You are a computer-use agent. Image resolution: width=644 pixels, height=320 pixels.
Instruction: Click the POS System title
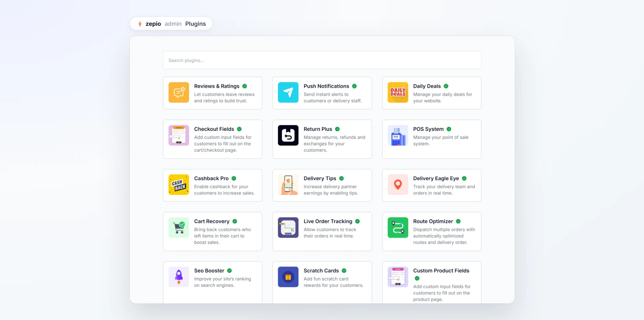tap(428, 129)
